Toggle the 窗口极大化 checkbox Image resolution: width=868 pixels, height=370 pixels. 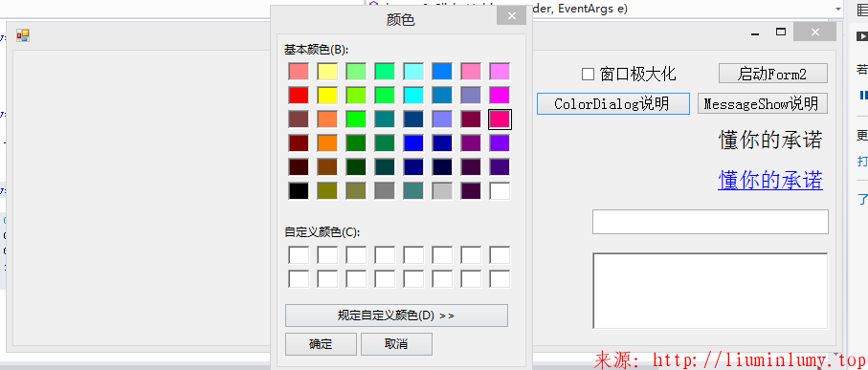pyautogui.click(x=588, y=74)
